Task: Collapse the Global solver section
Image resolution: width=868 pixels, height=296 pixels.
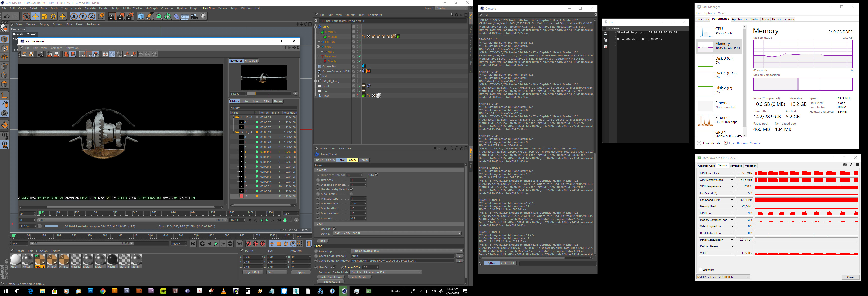Action: (317, 170)
